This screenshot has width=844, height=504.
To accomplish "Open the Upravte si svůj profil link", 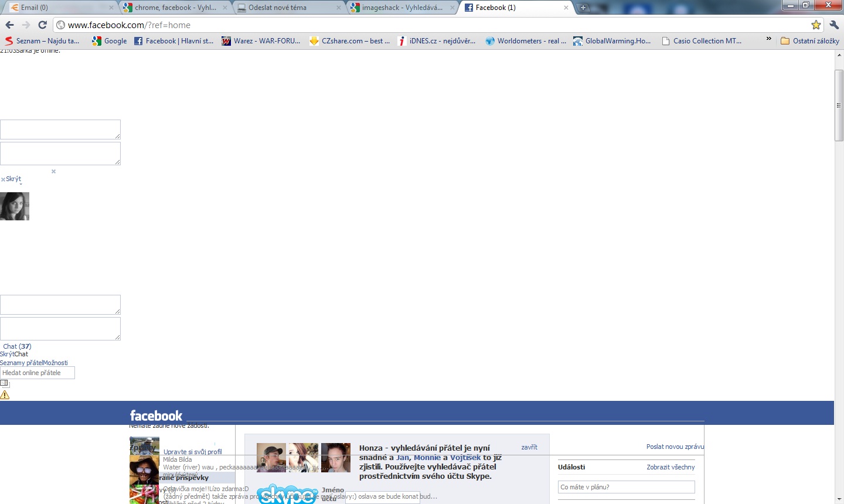I will (192, 452).
